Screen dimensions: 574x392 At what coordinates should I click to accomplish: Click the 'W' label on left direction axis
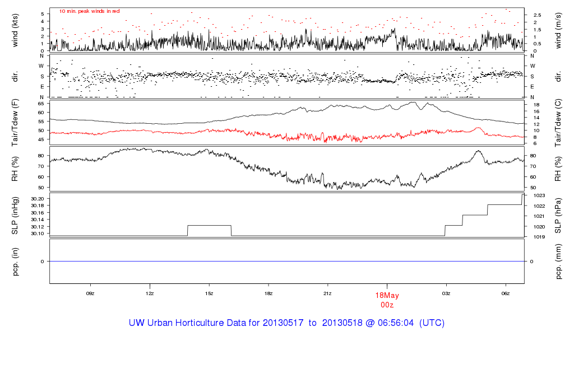click(x=41, y=66)
